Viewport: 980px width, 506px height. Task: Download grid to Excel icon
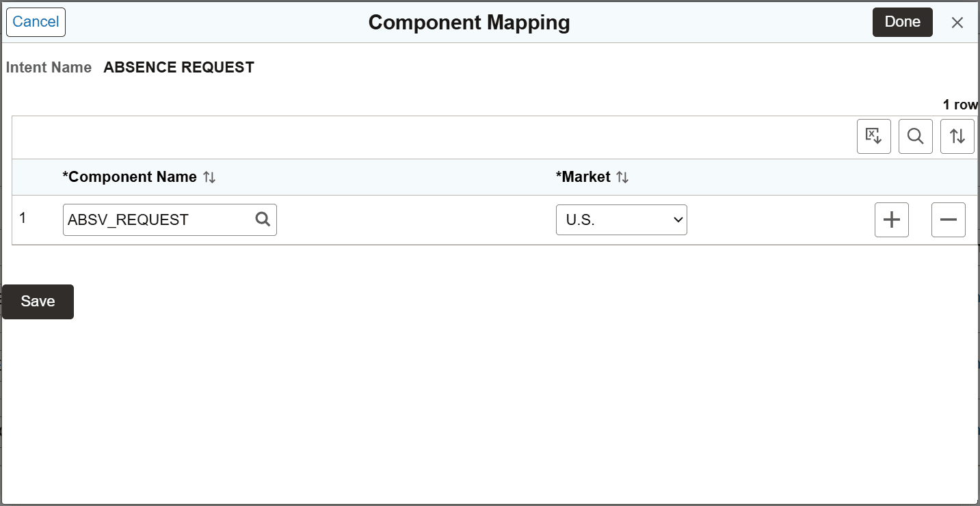[874, 136]
